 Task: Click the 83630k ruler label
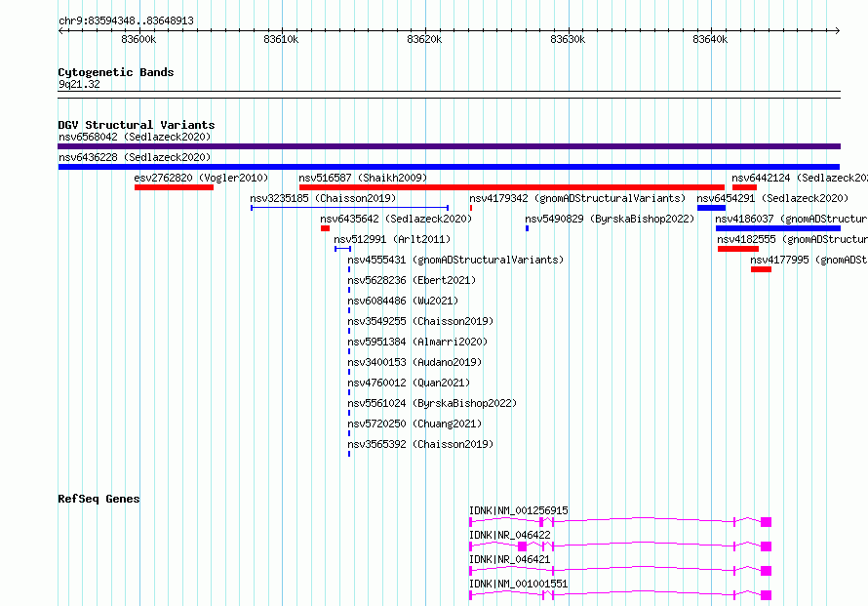point(568,39)
